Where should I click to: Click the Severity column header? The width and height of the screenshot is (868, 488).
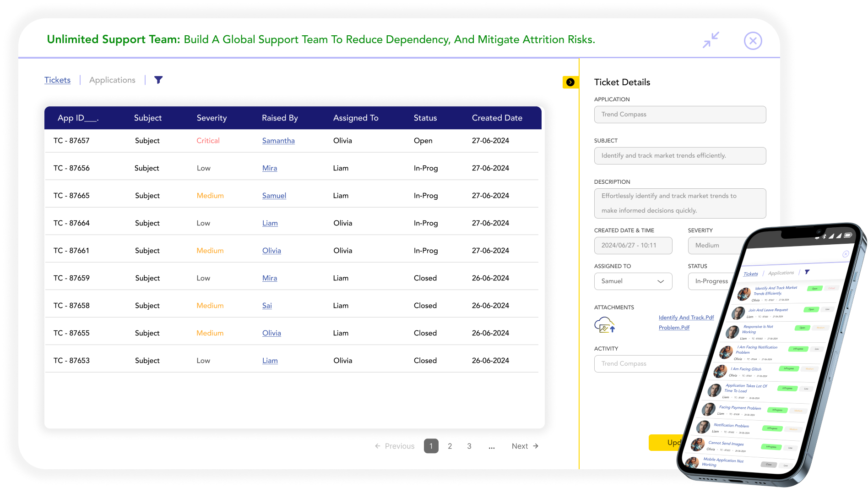pyautogui.click(x=212, y=118)
